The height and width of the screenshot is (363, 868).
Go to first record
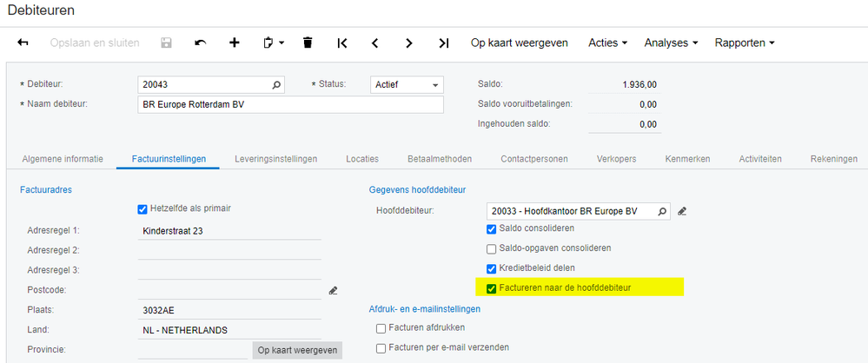tap(342, 43)
